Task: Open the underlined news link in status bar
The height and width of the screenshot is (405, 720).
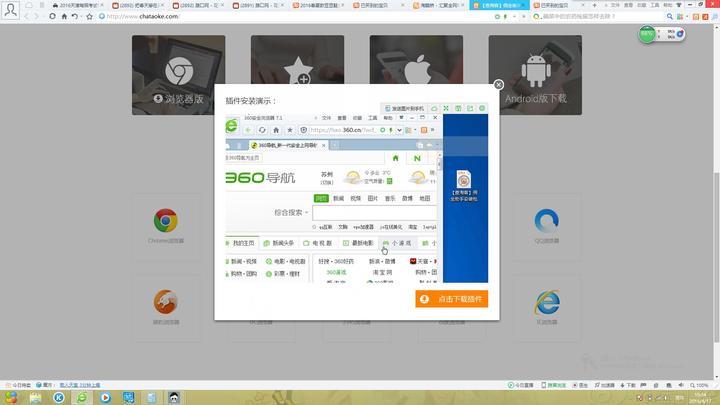Action: point(80,385)
